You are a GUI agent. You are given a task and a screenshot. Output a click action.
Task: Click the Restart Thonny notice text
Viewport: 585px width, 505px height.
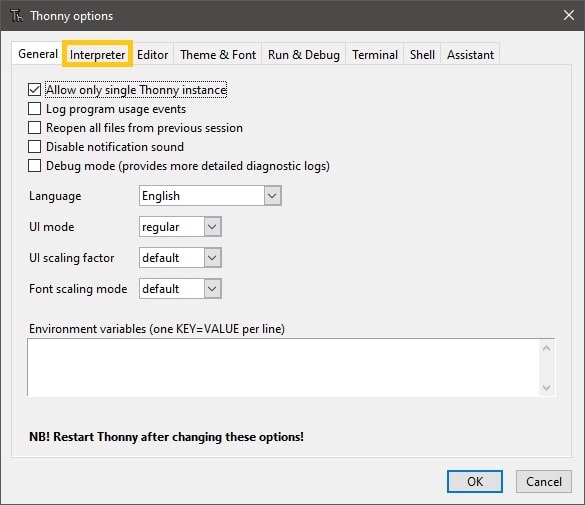point(166,437)
